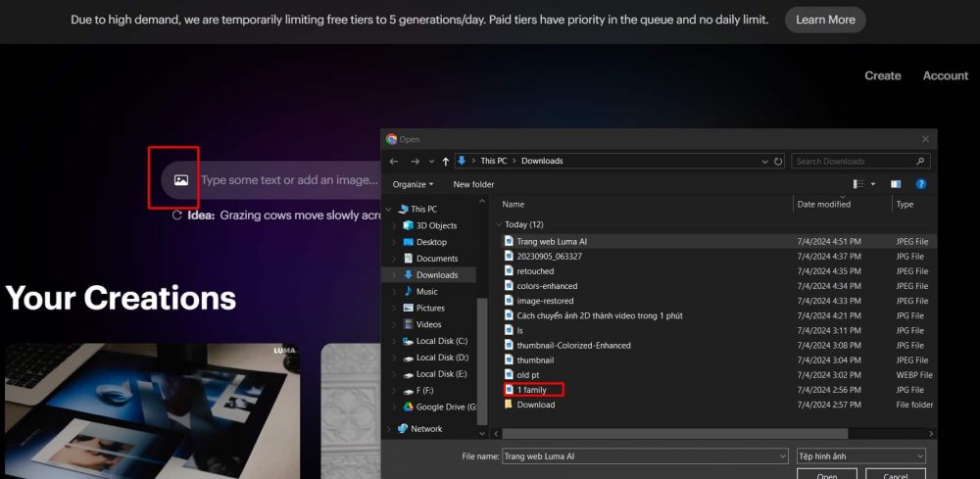
Task: Refresh the Downloads folder view
Action: (x=778, y=161)
